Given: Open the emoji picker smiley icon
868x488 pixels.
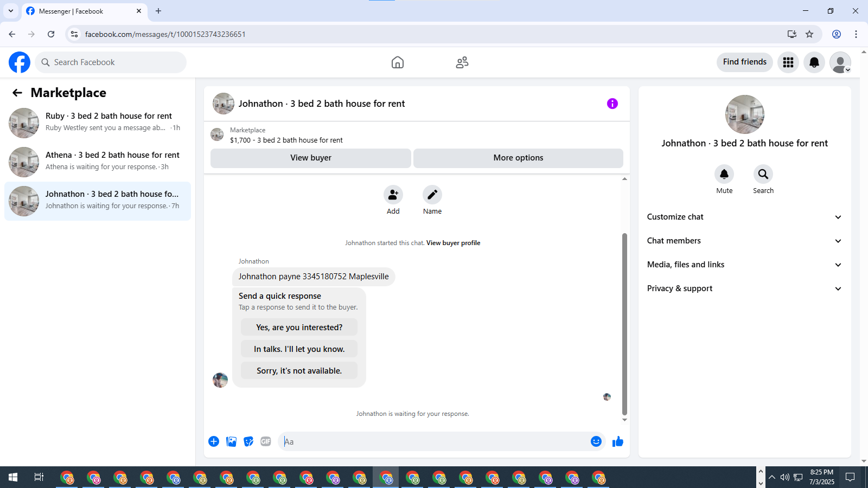Looking at the screenshot, I should pyautogui.click(x=596, y=441).
